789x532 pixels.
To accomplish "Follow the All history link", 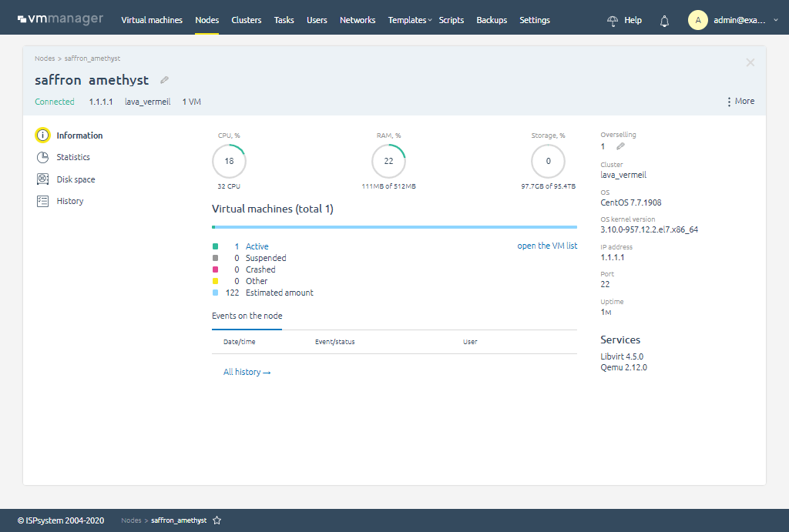I will [247, 372].
